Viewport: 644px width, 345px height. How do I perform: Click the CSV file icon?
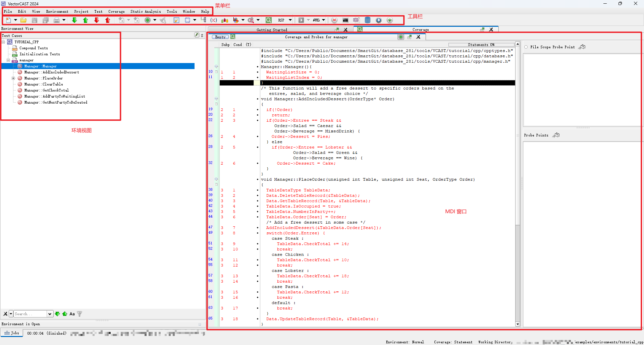tap(356, 20)
